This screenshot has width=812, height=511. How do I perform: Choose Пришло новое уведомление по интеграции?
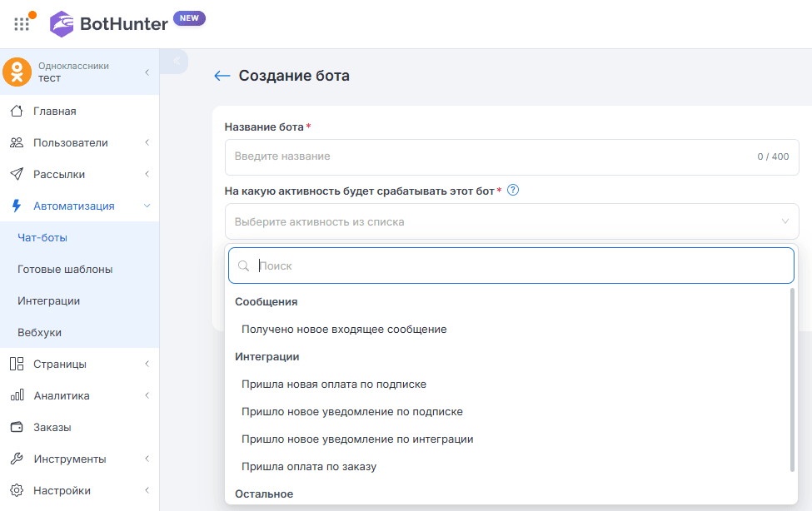pos(357,439)
